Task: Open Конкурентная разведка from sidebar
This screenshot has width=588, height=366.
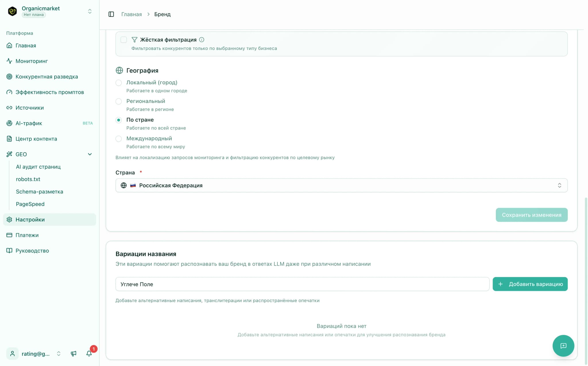Action: pos(47,77)
